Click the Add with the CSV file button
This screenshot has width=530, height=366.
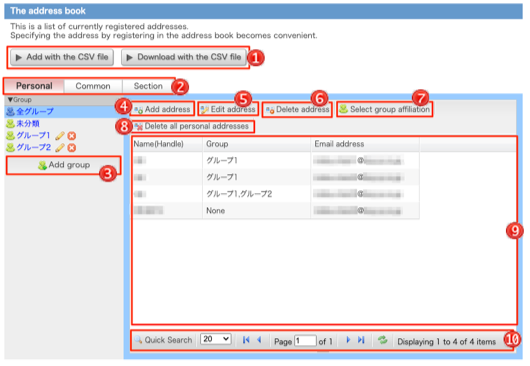pyautogui.click(x=62, y=57)
